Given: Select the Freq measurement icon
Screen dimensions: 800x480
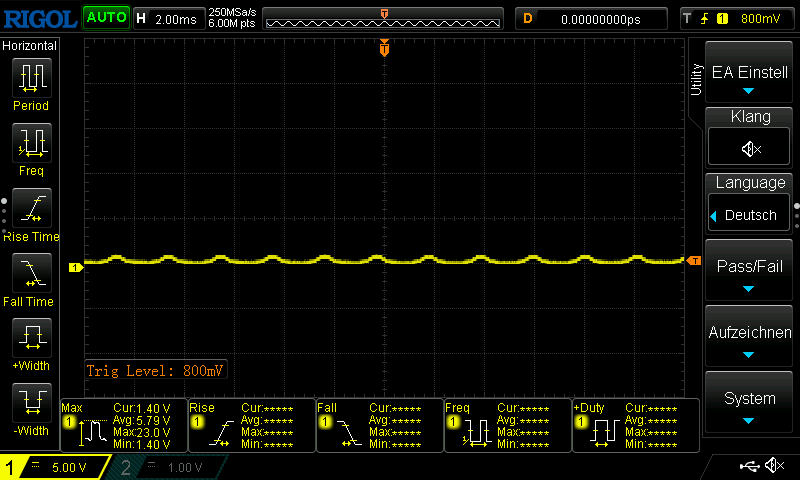Looking at the screenshot, I should coord(31,148).
